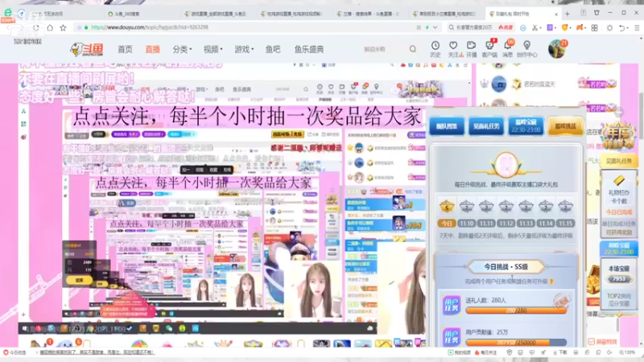Image resolution: width=644 pixels, height=362 pixels.
Task: Reload page with browser refresh icon
Action: (x=36, y=28)
